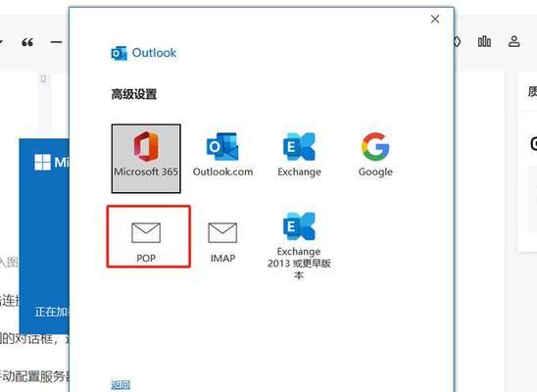This screenshot has width=537, height=392.
Task: Choose the POP envelope option
Action: point(148,236)
